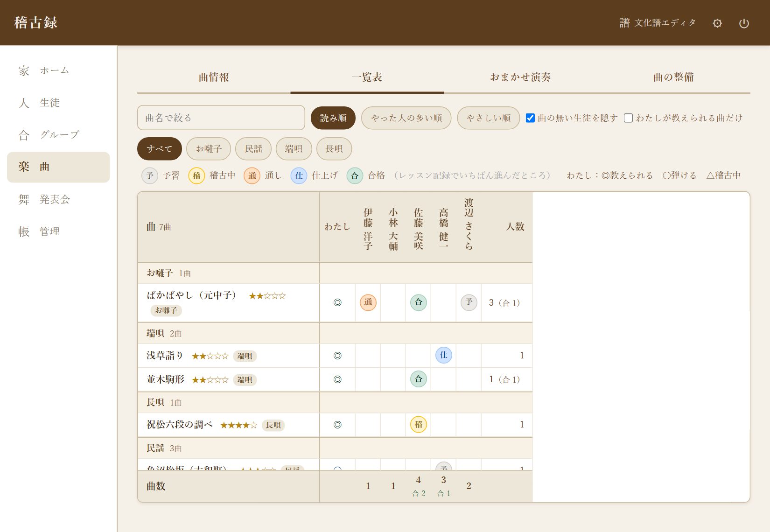The image size is (770, 532).
Task: Focus the 曲名で絞る filter field
Action: [221, 118]
